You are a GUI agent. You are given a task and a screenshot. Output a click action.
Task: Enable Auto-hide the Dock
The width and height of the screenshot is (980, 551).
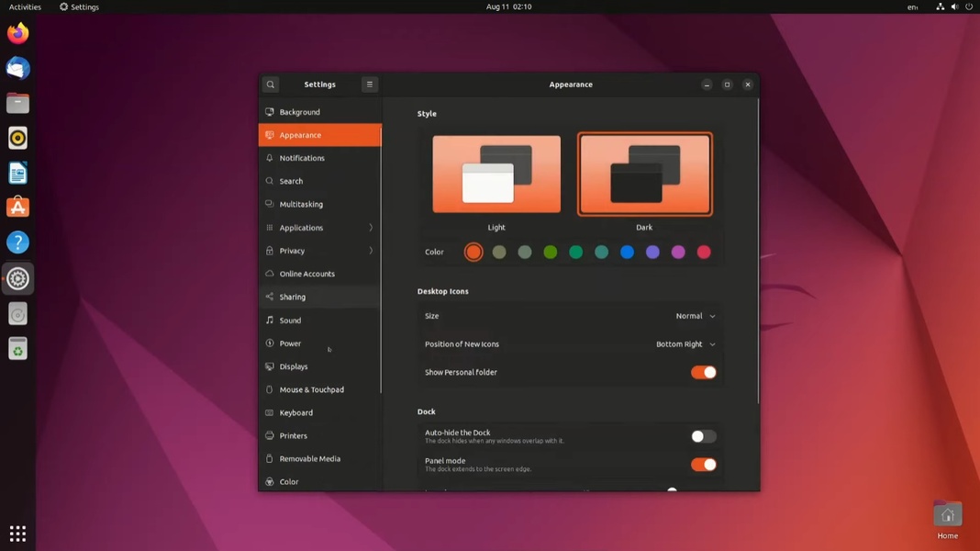pyautogui.click(x=703, y=436)
